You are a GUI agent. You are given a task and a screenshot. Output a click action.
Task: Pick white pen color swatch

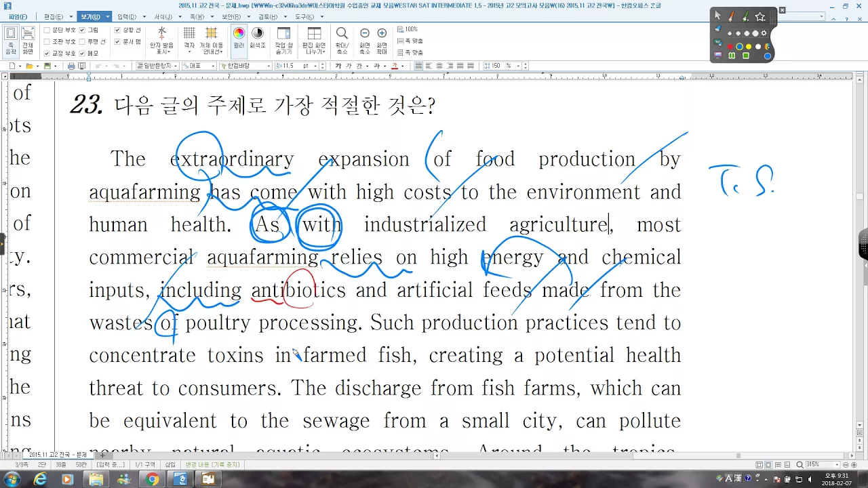[758, 47]
